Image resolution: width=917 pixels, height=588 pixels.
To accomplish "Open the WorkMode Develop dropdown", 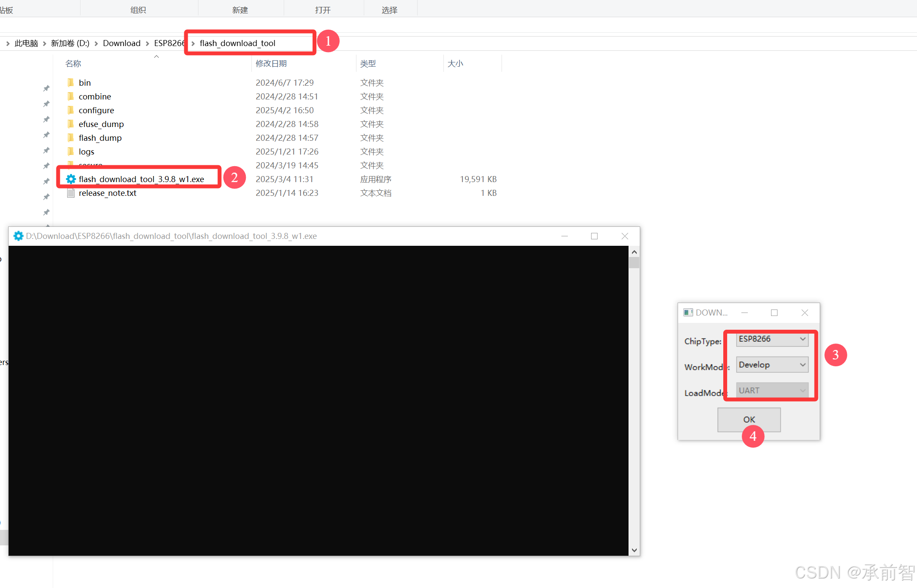I will click(x=772, y=365).
